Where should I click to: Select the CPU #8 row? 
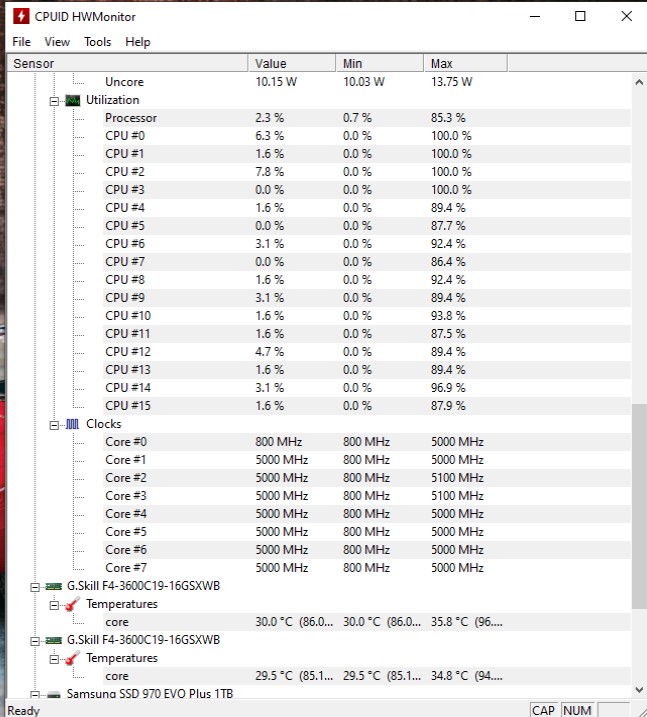[367, 280]
